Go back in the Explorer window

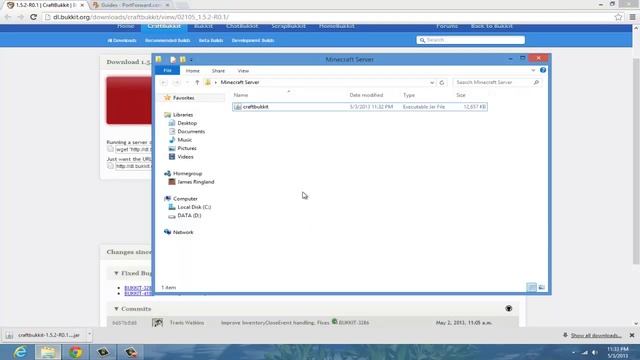click(x=164, y=82)
